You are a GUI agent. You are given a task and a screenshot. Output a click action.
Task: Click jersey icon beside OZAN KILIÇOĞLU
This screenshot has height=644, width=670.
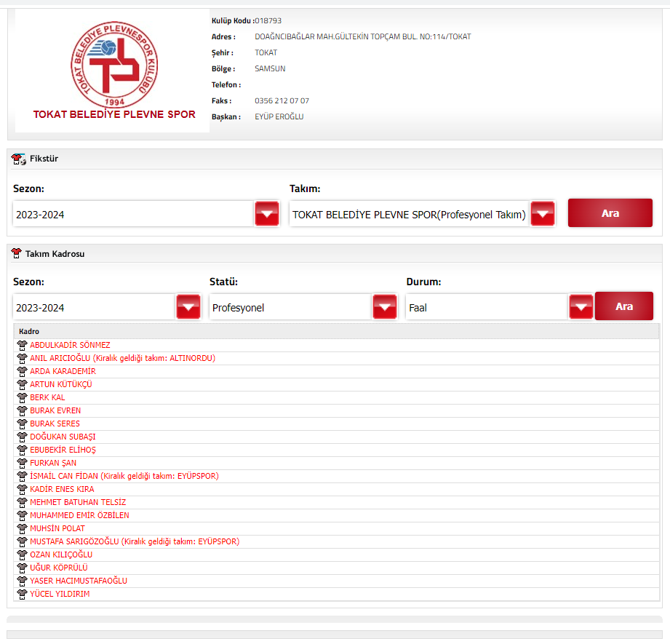coord(23,554)
